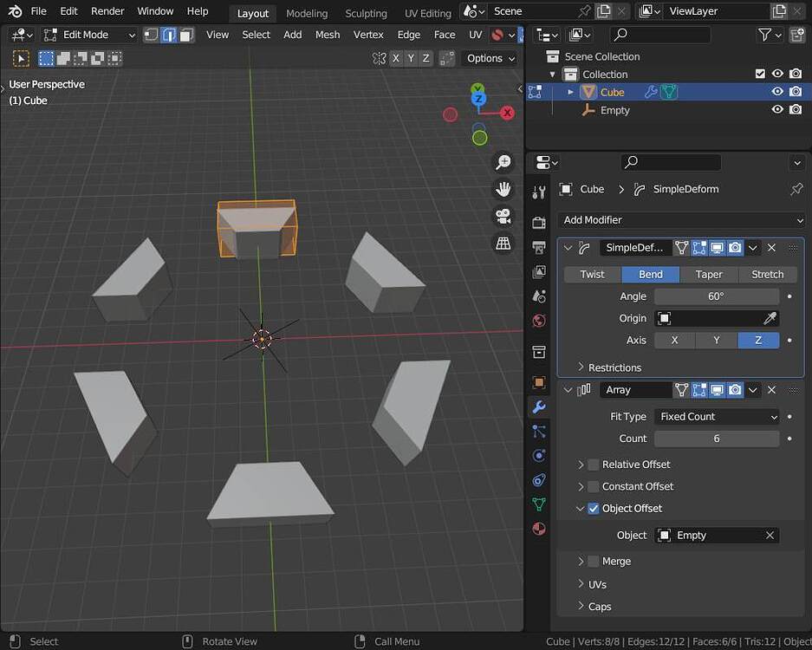The width and height of the screenshot is (812, 650).
Task: Enable Constant Offset checkbox
Action: pyautogui.click(x=594, y=486)
